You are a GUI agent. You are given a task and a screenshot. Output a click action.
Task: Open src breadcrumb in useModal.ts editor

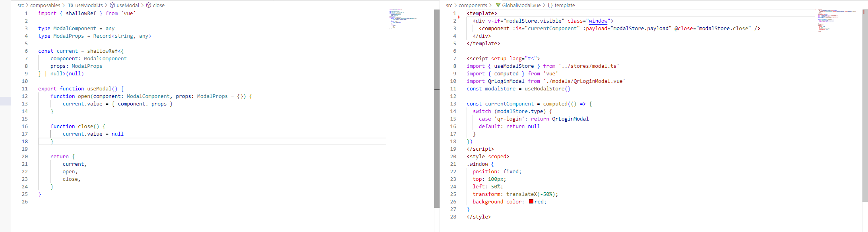click(21, 5)
